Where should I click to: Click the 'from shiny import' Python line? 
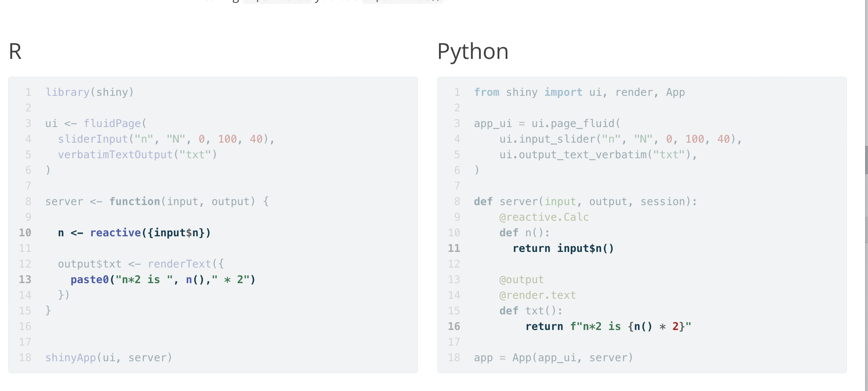[579, 92]
